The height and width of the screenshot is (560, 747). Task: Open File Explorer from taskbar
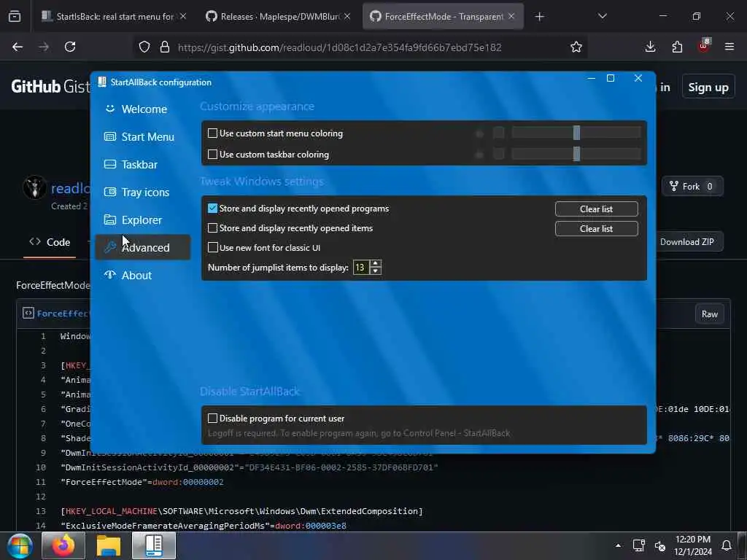pyautogui.click(x=109, y=545)
